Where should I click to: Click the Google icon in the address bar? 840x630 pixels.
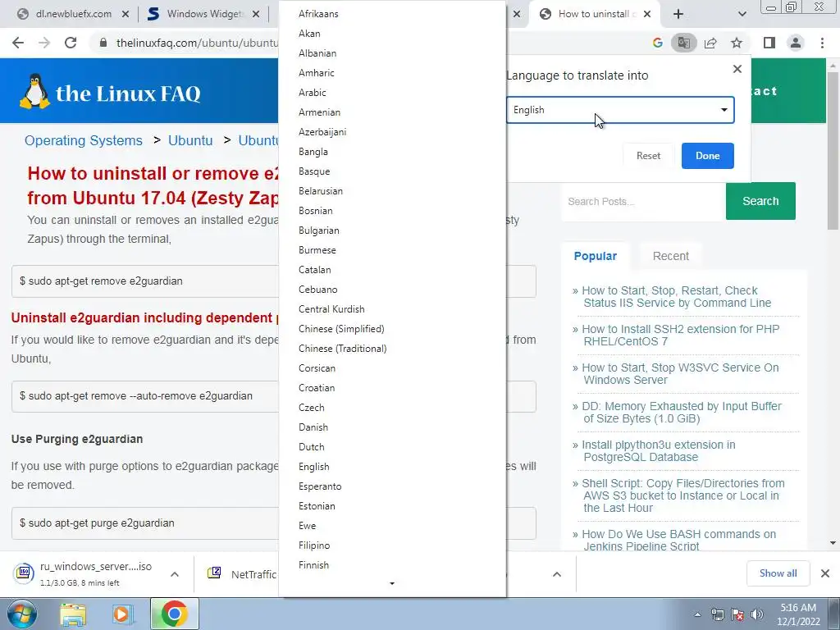click(x=658, y=43)
